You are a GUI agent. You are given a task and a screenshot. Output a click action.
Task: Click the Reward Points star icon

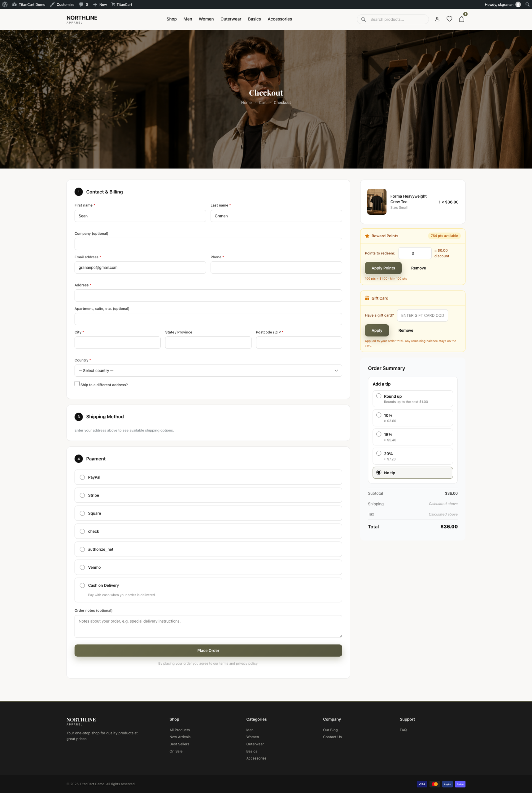[x=367, y=236]
